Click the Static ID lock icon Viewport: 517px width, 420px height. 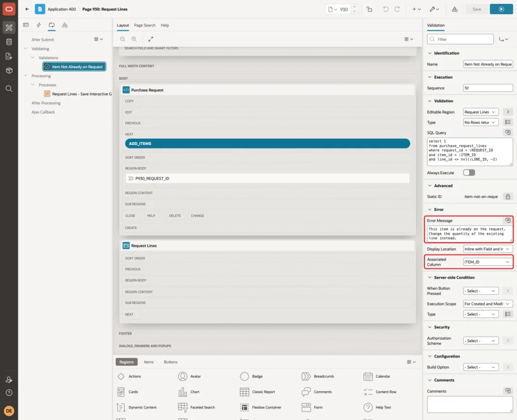click(x=508, y=196)
